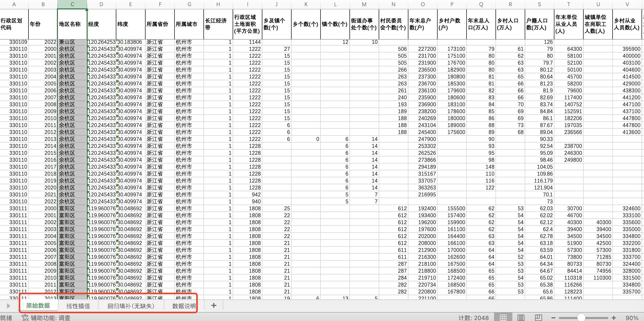
Task: Switch to Normal grid view
Action: pos(503,318)
